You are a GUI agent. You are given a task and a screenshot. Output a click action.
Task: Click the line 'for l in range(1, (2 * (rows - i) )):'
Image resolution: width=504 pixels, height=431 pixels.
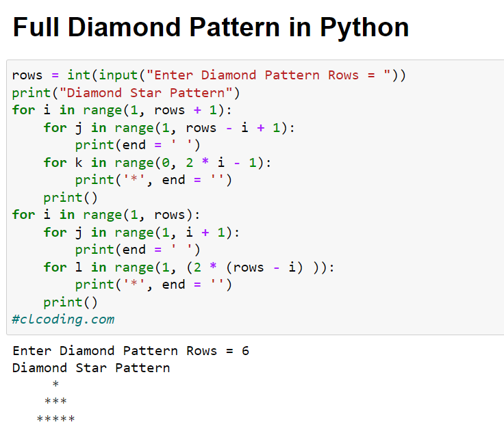click(x=189, y=267)
